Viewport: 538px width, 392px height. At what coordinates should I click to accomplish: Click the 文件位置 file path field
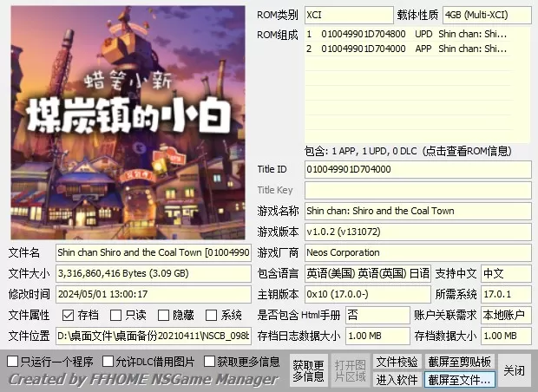coord(154,336)
